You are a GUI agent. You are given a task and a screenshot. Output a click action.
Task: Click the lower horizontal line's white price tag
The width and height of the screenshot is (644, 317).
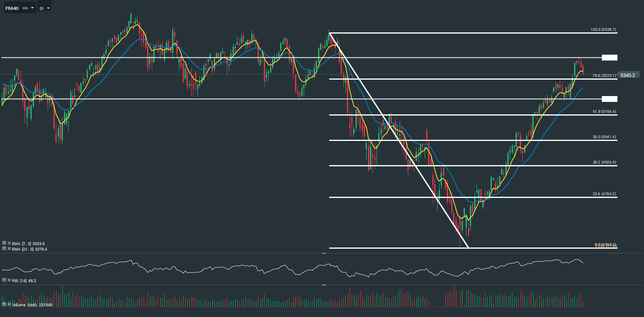[x=609, y=99]
